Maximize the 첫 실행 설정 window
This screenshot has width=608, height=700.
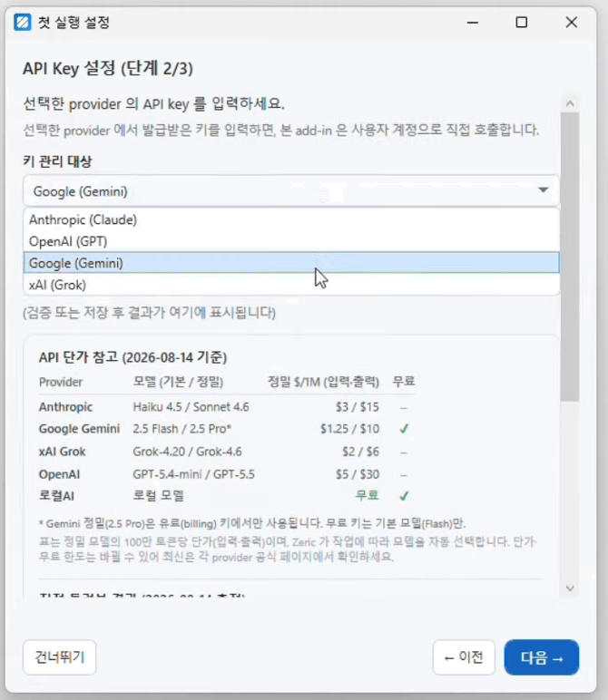pos(521,23)
